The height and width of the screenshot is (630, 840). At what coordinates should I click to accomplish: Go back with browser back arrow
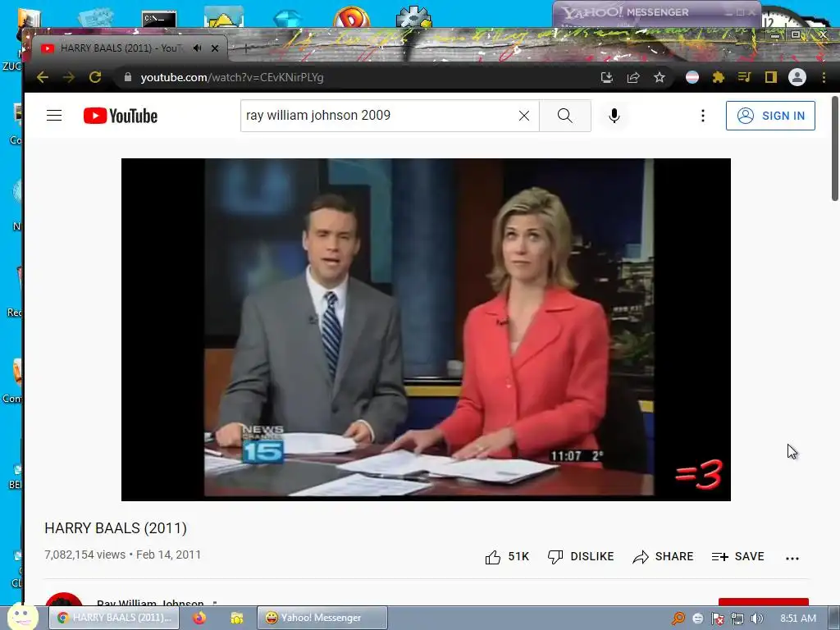43,77
